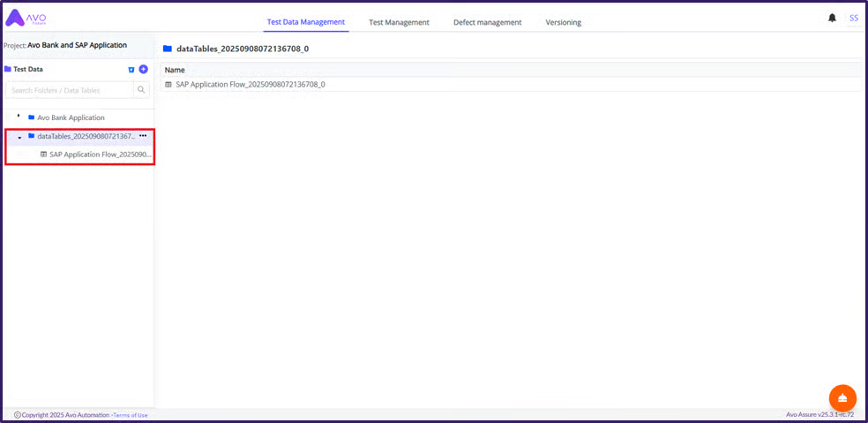Click the table icon in the Name list row
The width and height of the screenshot is (868, 423).
pos(168,85)
